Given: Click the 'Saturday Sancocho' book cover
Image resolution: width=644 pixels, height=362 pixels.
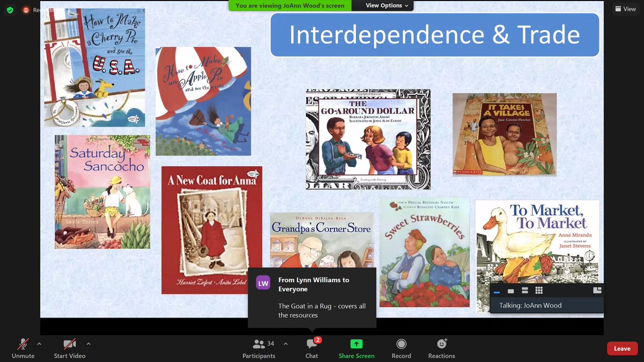Looking at the screenshot, I should tap(102, 192).
